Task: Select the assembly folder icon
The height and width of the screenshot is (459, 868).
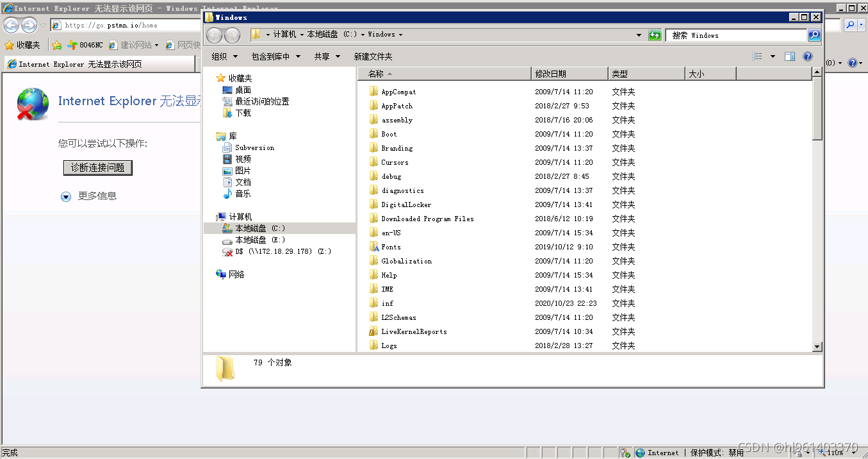Action: 374,120
